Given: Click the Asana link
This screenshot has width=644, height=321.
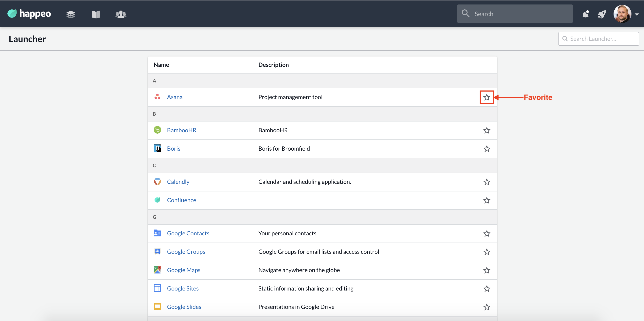Looking at the screenshot, I should tap(174, 97).
